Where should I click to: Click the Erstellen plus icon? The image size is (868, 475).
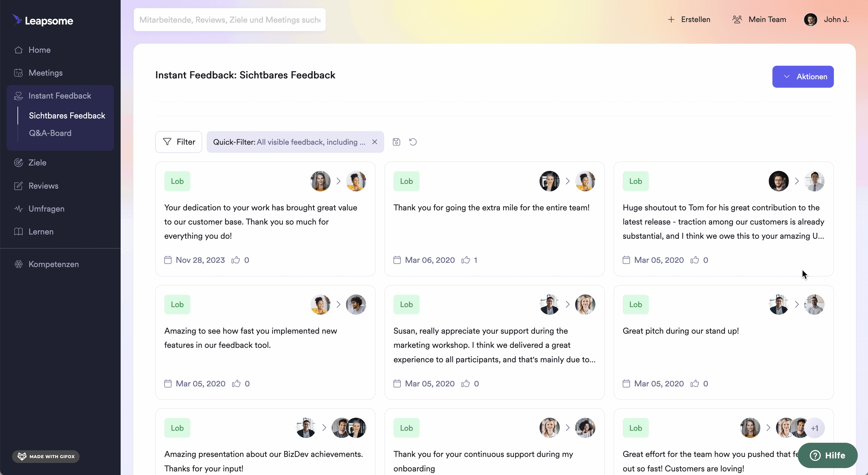click(671, 20)
